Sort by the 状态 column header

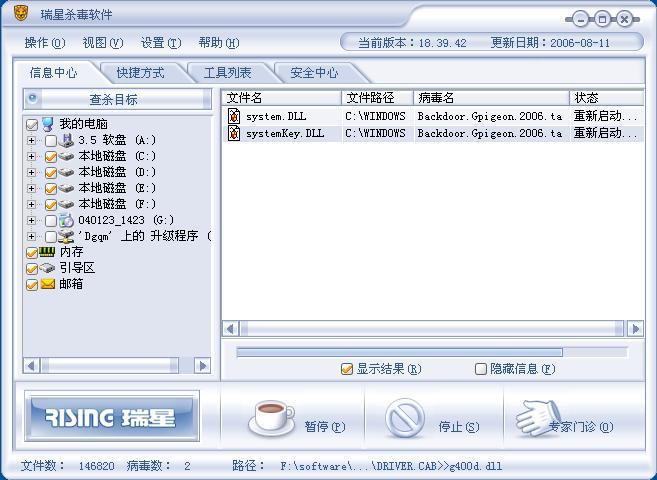(607, 98)
